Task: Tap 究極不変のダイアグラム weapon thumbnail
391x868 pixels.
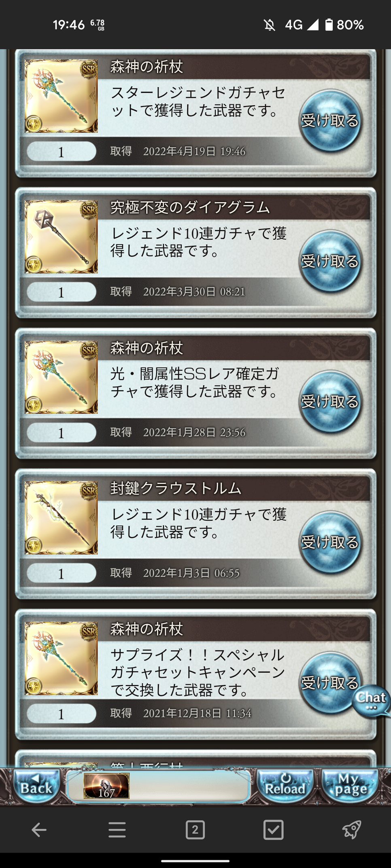Action: [61, 237]
